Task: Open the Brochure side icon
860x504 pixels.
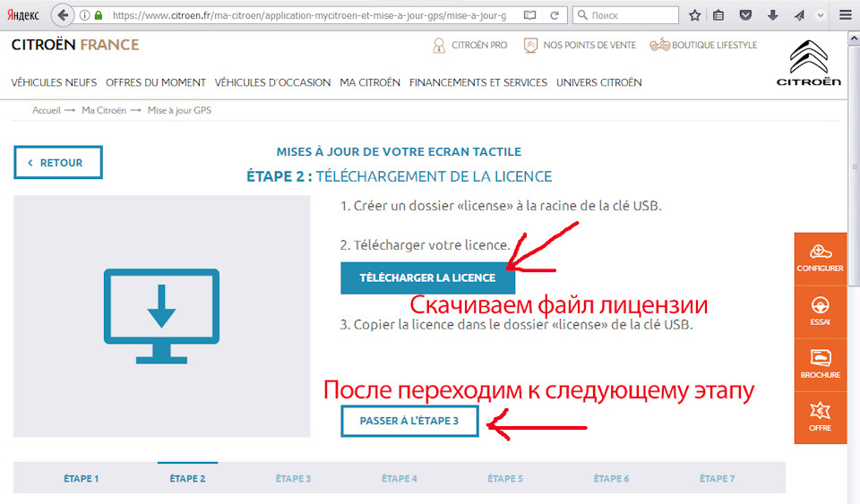Action: point(820,365)
